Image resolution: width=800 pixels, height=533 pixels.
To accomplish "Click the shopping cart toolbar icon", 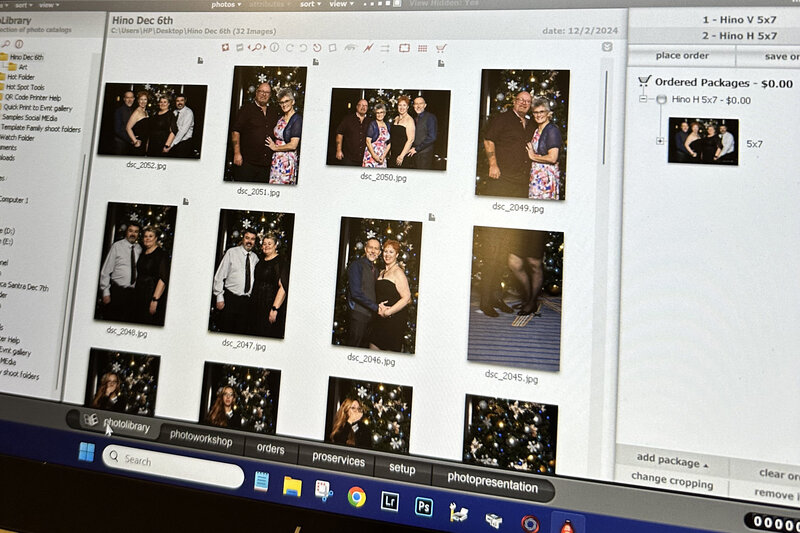I will pyautogui.click(x=441, y=48).
